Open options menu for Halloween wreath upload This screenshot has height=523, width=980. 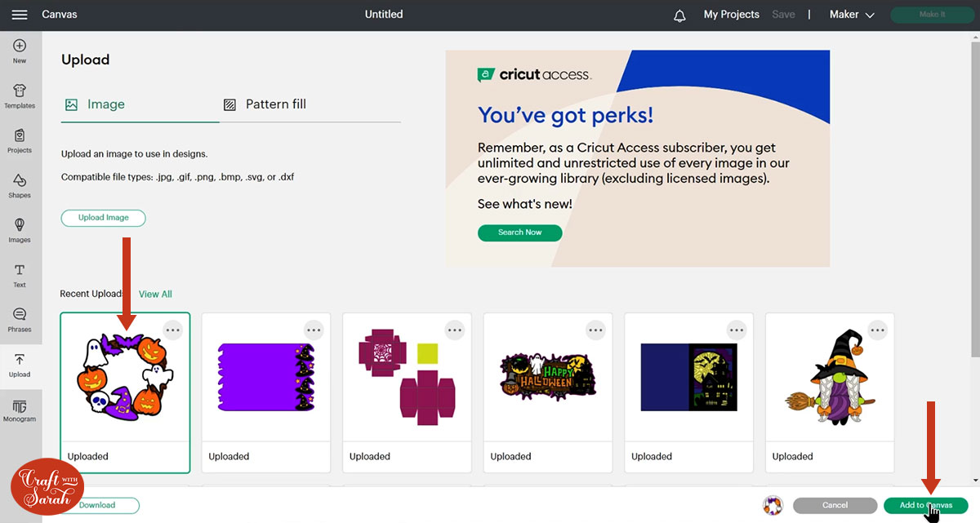click(x=172, y=330)
